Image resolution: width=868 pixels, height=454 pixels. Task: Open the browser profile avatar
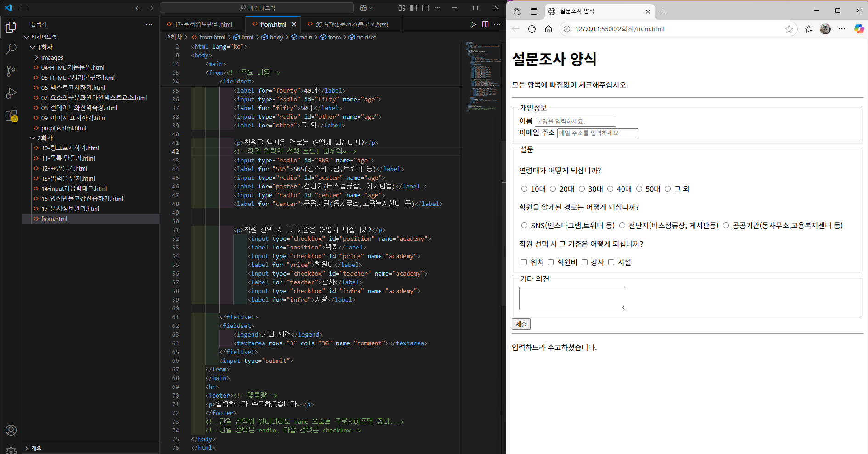825,29
